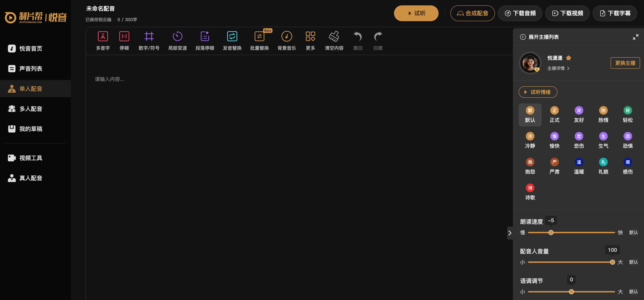Click the 段落停顿 paragraph pause icon
Viewport: 644px width, 300px height.
205,36
